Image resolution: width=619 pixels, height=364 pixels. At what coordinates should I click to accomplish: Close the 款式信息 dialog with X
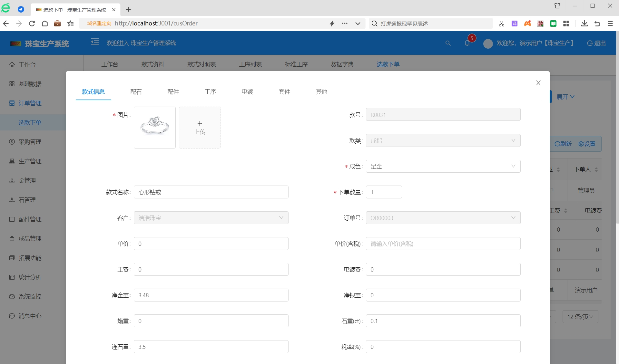click(x=538, y=83)
